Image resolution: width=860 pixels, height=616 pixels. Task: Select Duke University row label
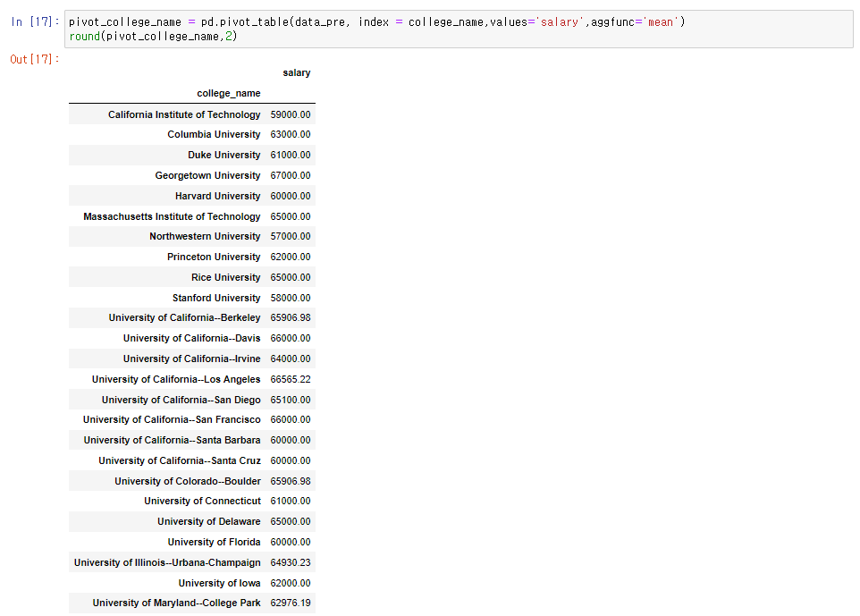pos(223,155)
